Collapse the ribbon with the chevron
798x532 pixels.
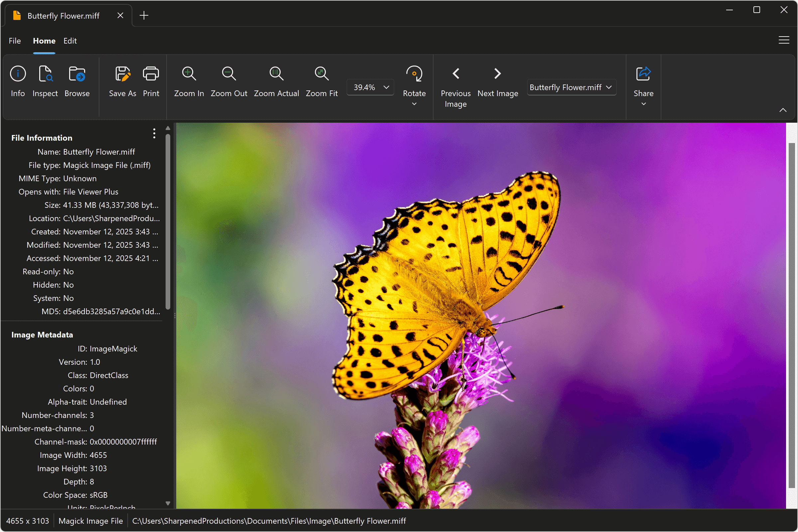pos(783,110)
